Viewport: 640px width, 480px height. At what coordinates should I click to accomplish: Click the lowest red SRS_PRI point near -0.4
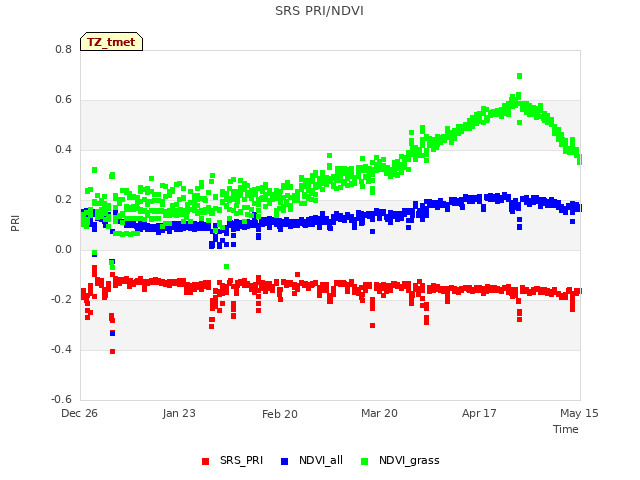pos(112,351)
